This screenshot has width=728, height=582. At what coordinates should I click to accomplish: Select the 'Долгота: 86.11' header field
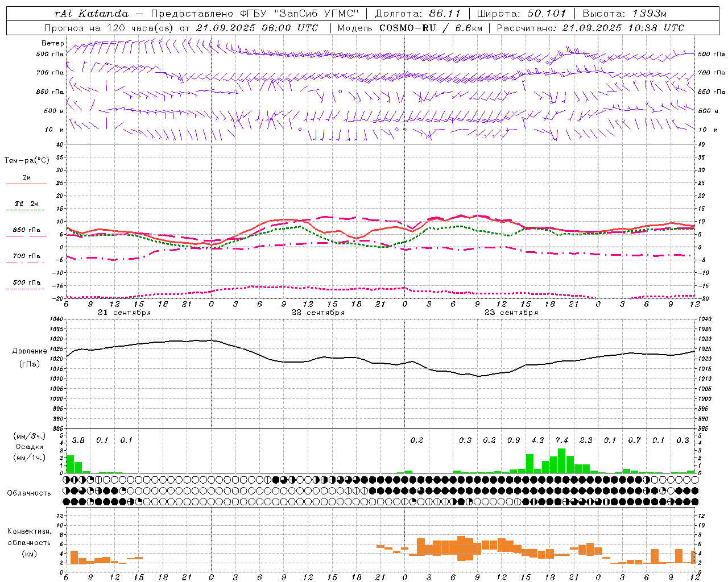pos(417,14)
